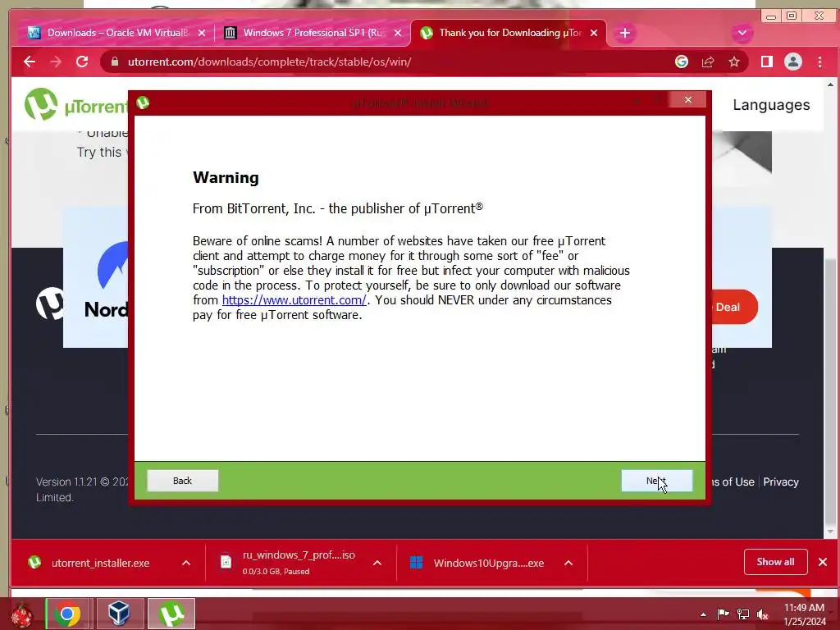840x630 pixels.
Task: Open the Languages menu on utorrent.com
Action: point(771,105)
